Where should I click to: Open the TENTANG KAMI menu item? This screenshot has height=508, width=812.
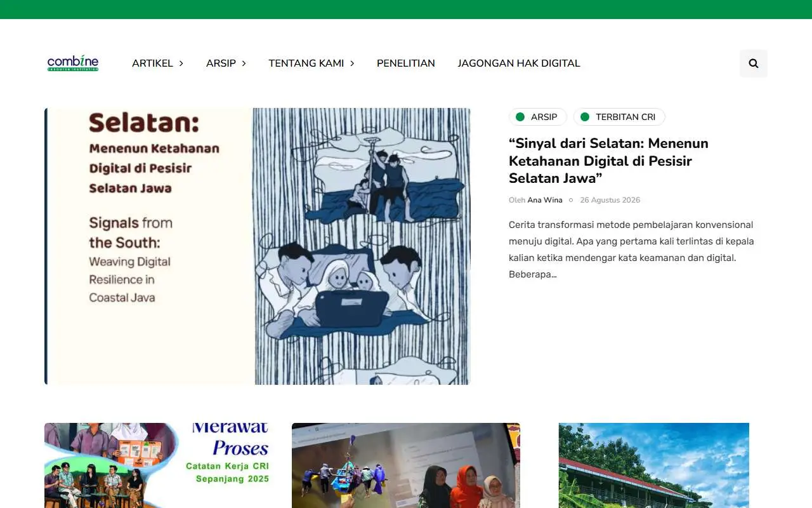point(306,63)
